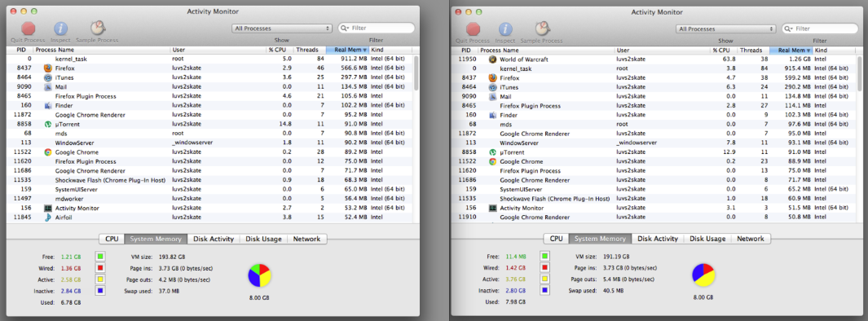Sort by Kind column in right window
The image size is (868, 321).
pos(835,51)
